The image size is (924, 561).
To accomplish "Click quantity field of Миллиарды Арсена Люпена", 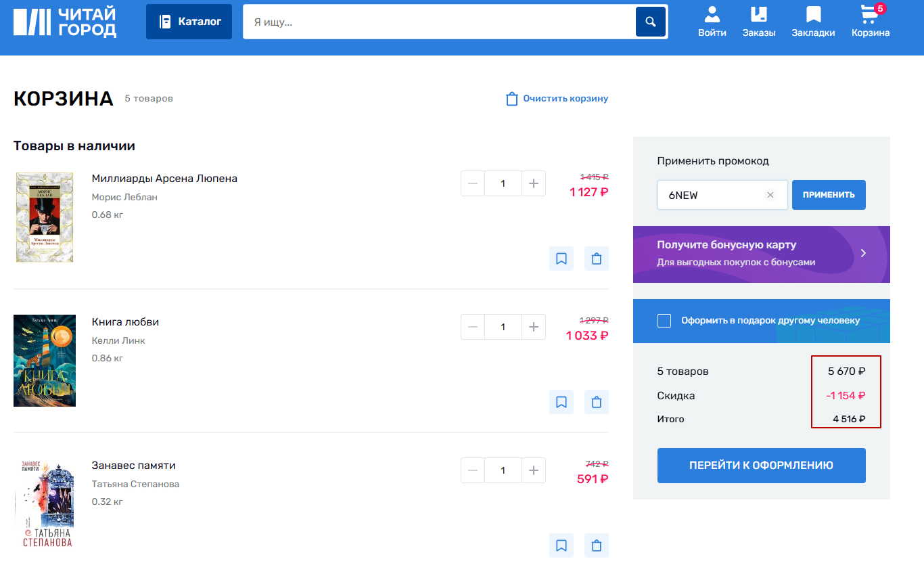I will (x=503, y=183).
